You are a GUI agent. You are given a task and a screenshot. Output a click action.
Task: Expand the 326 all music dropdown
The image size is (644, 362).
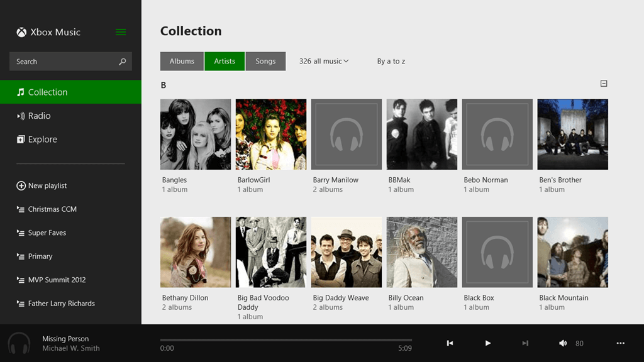point(324,62)
